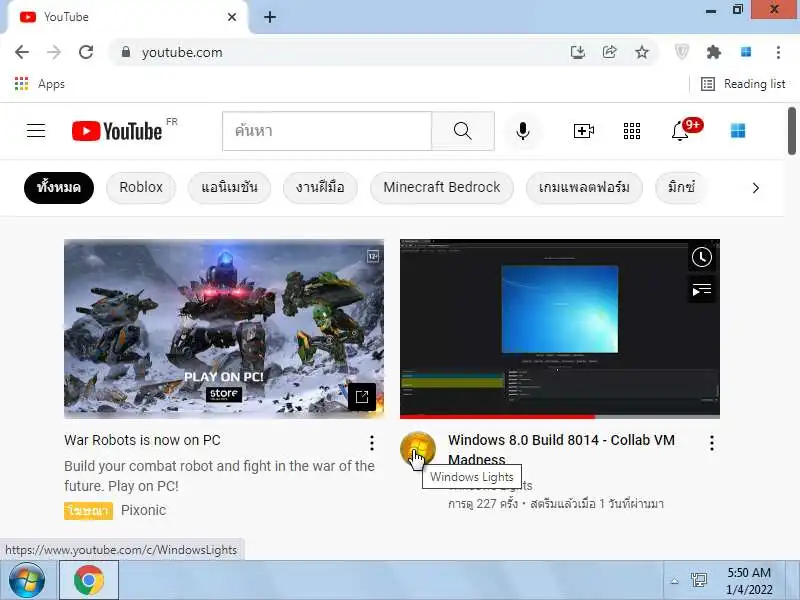Open the Chrome three-dot menu
800x600 pixels.
778,52
